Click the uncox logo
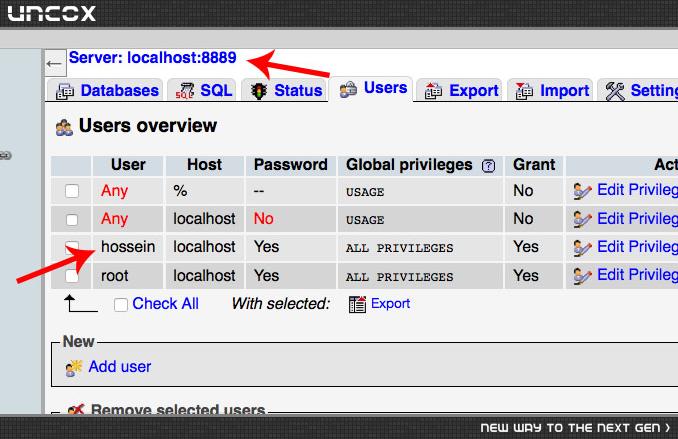Image resolution: width=678 pixels, height=439 pixels. [51, 13]
